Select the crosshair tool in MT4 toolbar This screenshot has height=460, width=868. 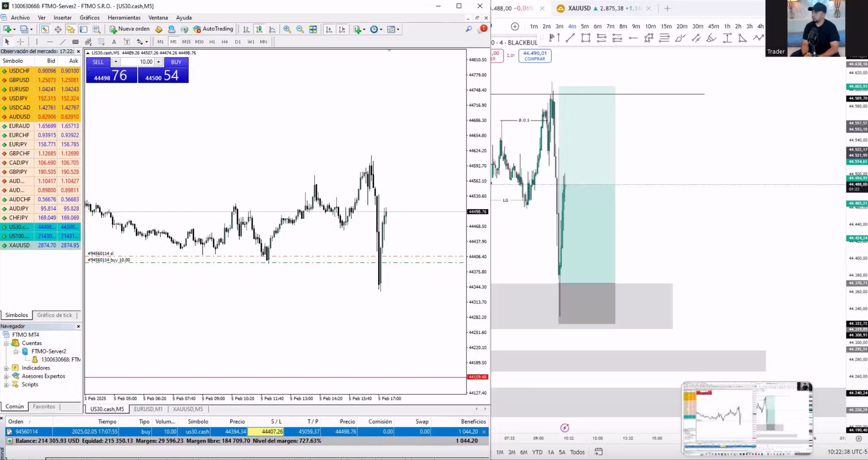point(20,41)
